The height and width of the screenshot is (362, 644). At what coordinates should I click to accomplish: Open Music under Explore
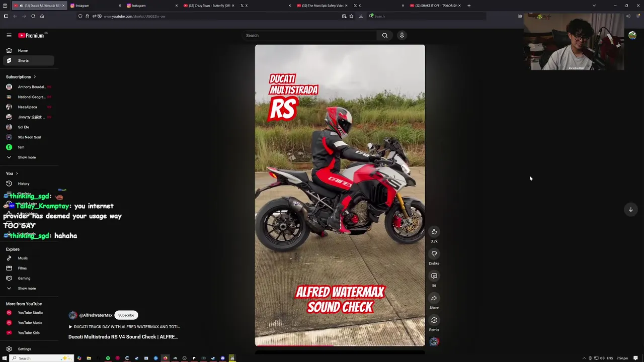pos(29,258)
